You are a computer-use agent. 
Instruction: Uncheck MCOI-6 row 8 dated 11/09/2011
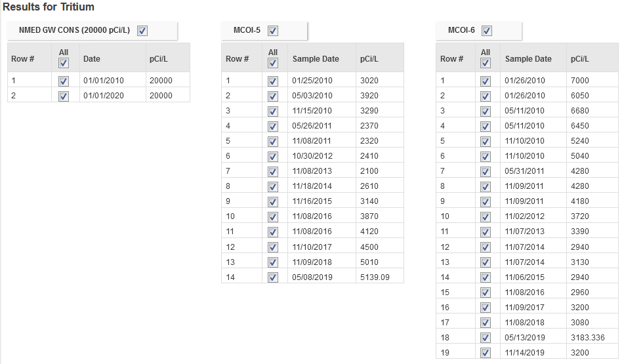(486, 187)
